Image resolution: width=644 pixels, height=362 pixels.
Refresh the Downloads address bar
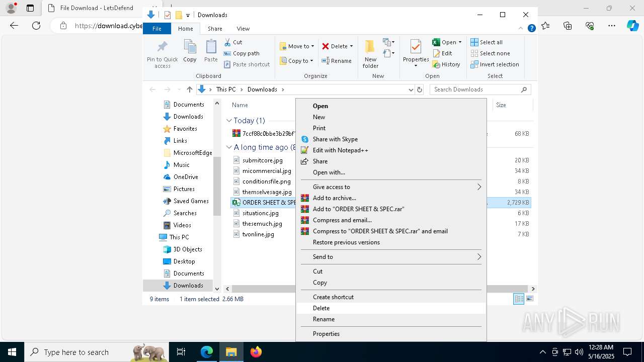(420, 89)
